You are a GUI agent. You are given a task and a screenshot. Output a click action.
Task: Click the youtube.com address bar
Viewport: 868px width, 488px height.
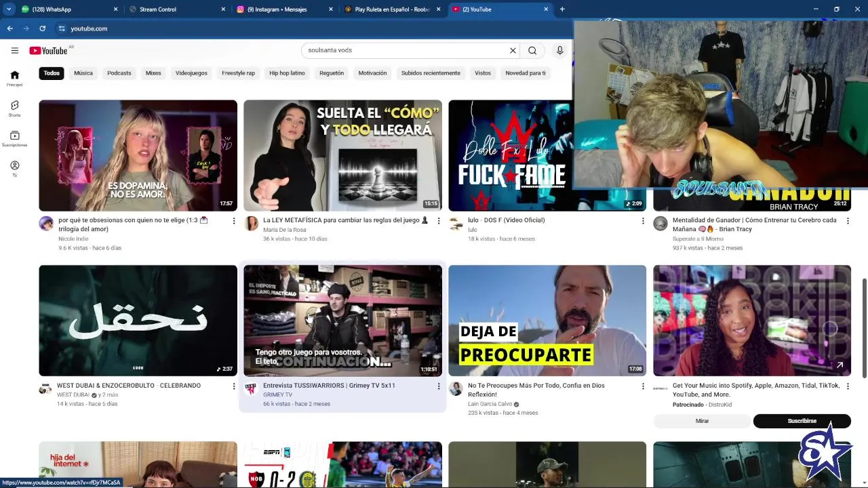(312, 28)
